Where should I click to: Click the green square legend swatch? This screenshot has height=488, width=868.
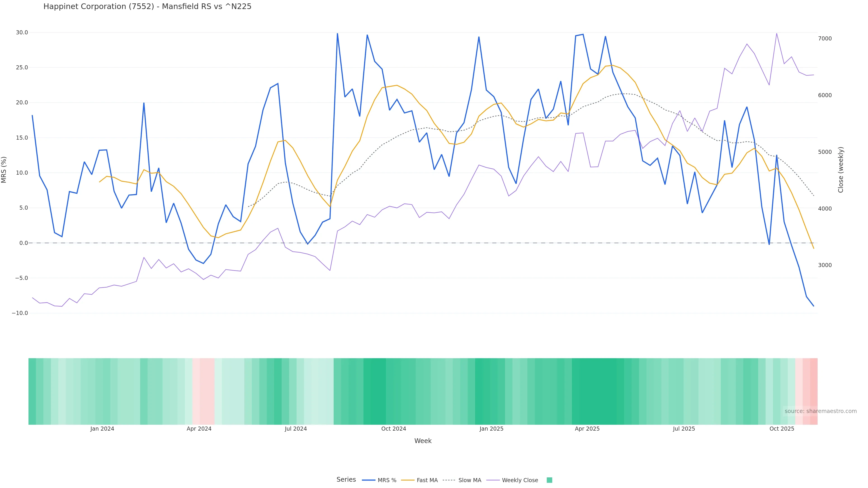point(549,480)
